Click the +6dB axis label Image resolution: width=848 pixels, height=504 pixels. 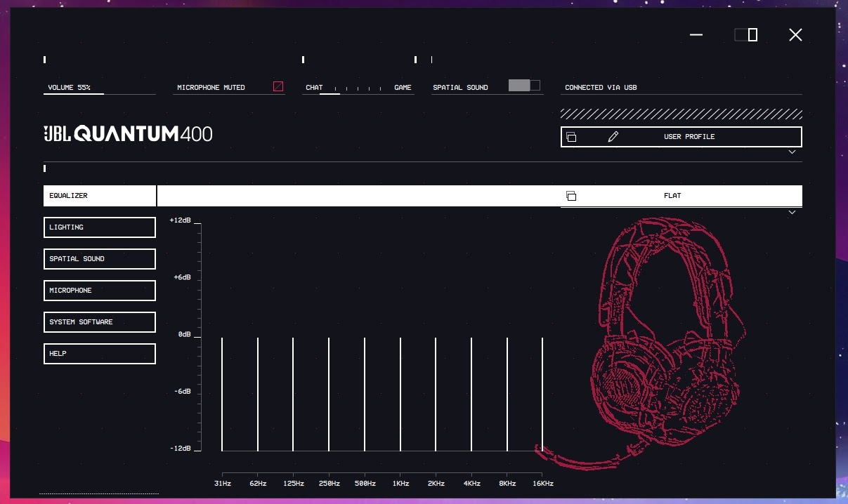pos(182,277)
